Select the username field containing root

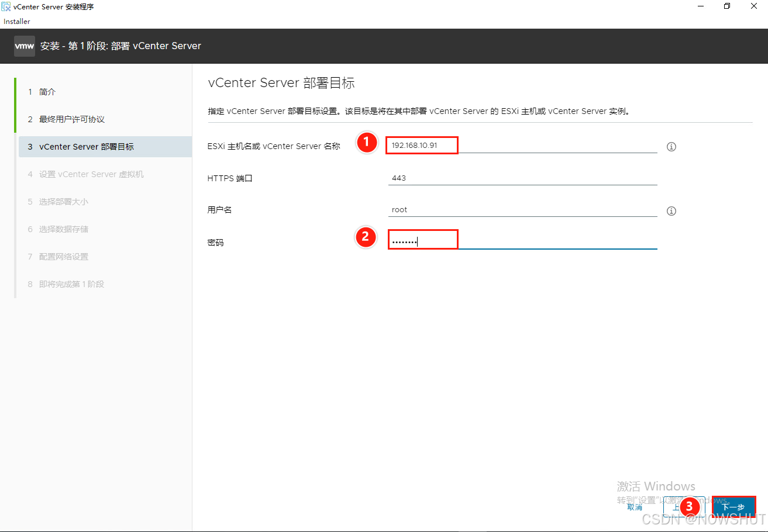[x=522, y=209]
